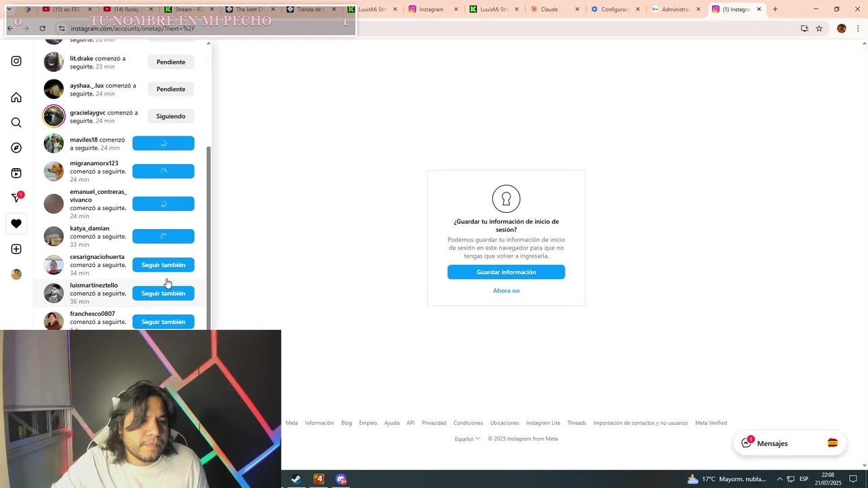
Task: Follow back cesarignaciohuerta
Action: [163, 265]
